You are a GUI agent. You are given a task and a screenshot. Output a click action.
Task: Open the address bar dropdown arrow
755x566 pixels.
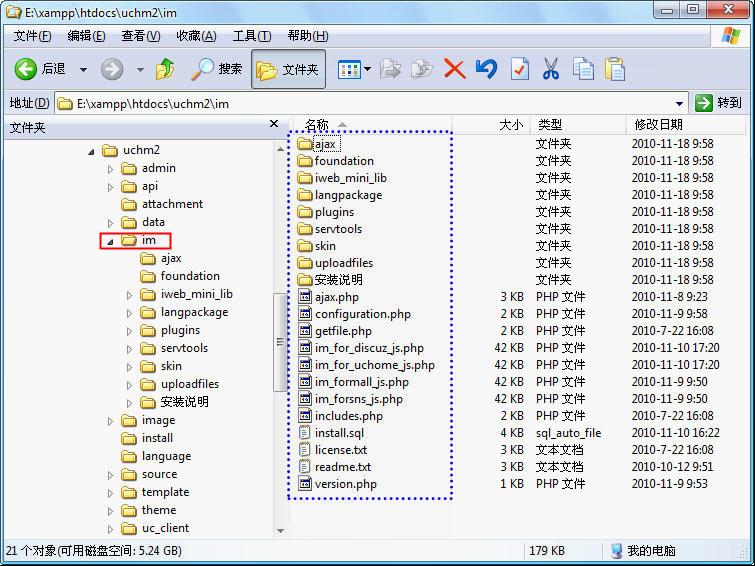coord(679,104)
